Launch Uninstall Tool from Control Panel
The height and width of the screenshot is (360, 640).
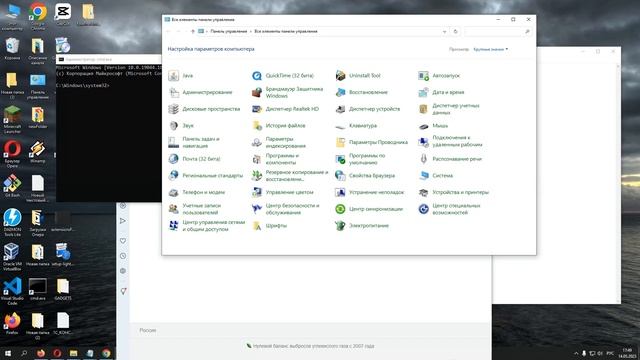(x=358, y=76)
